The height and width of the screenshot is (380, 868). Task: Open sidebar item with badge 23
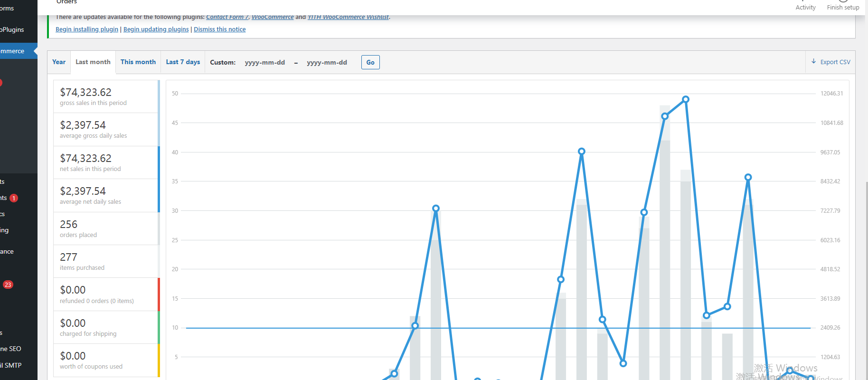click(x=8, y=285)
